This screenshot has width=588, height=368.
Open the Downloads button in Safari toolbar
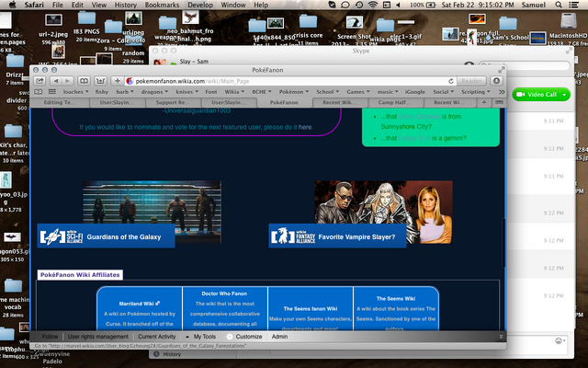point(496,81)
